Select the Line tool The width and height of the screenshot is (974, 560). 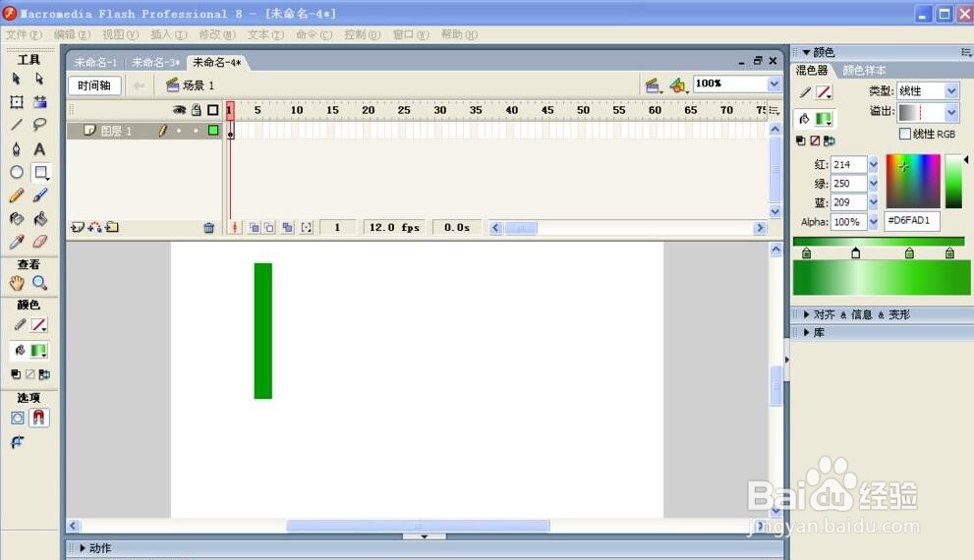pyautogui.click(x=16, y=125)
